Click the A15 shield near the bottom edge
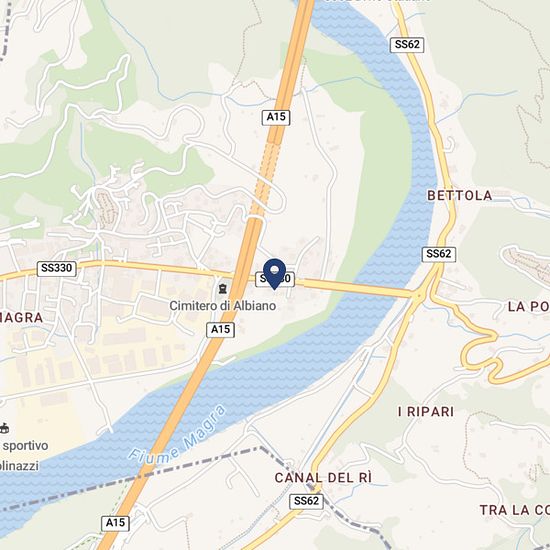The width and height of the screenshot is (550, 550). [x=115, y=523]
